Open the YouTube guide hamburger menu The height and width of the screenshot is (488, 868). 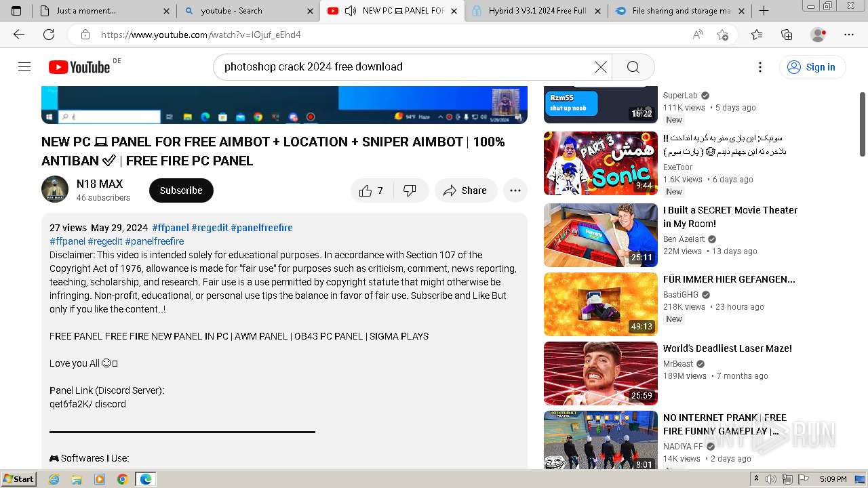tap(24, 66)
